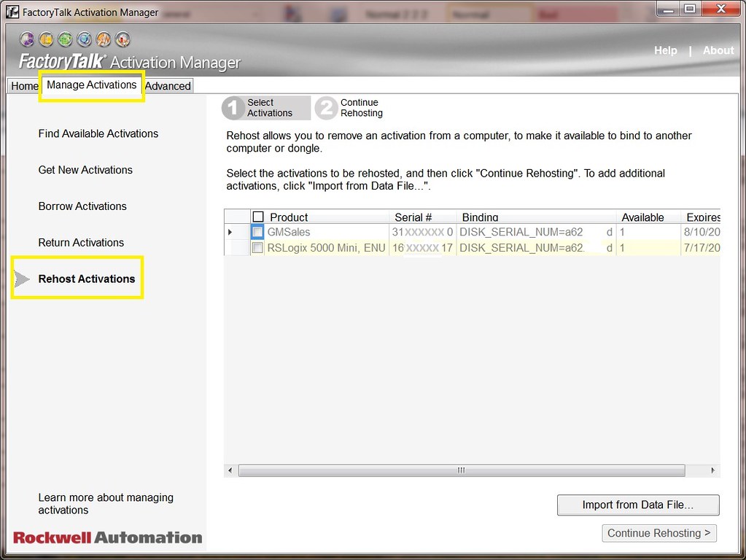Sort by the Expires column header
Image resolution: width=746 pixels, height=560 pixels.
(702, 217)
